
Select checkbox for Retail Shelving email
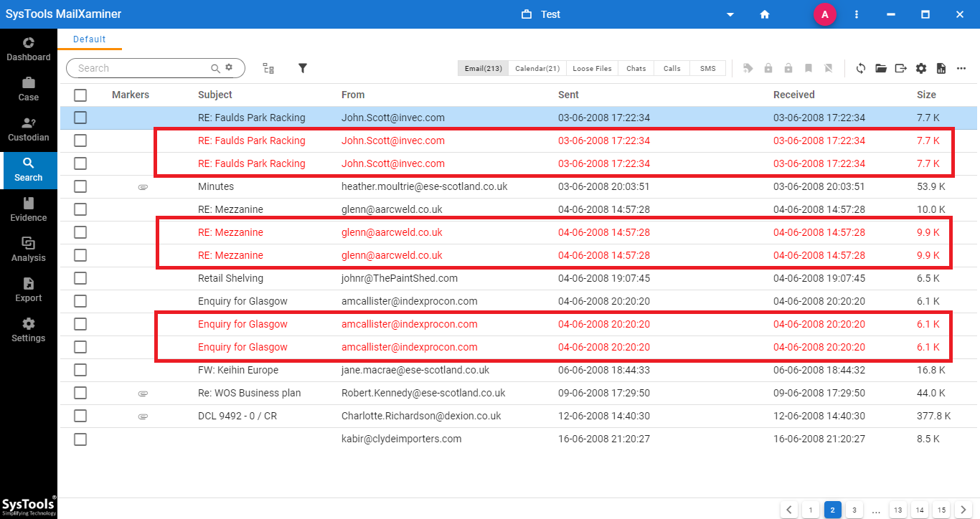point(80,278)
